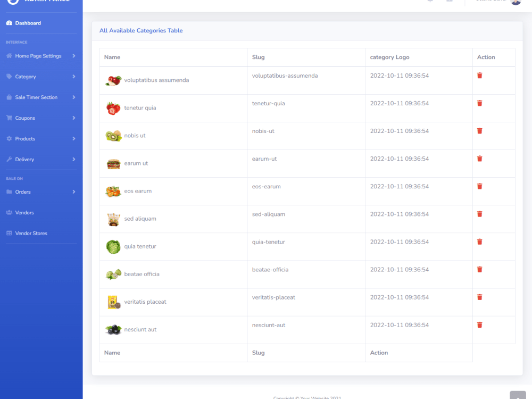Click the Orders folder icon
Viewport: 532px width, 399px height.
9,192
